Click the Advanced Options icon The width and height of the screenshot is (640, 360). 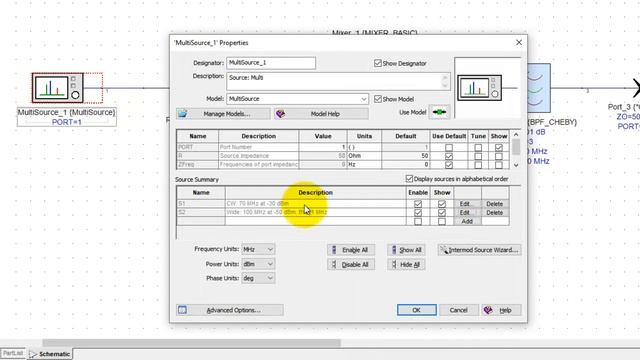tap(182, 310)
